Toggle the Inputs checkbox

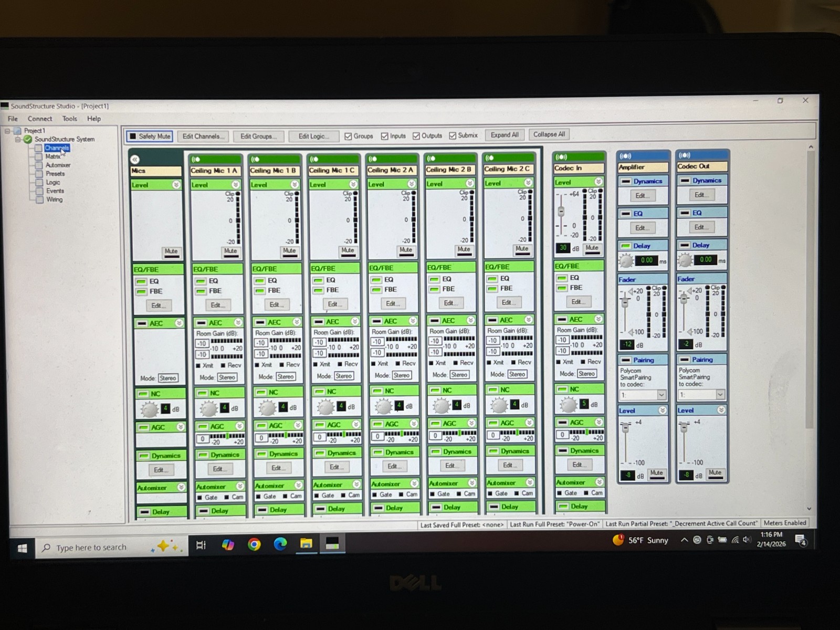384,136
